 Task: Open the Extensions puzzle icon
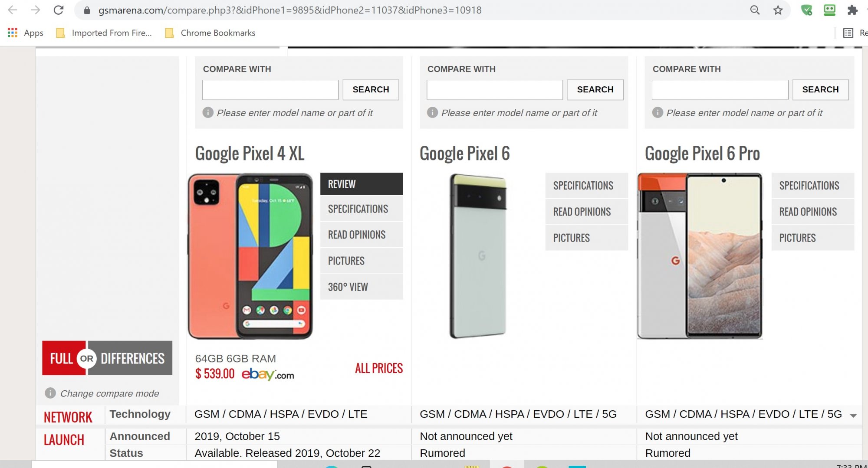click(852, 10)
